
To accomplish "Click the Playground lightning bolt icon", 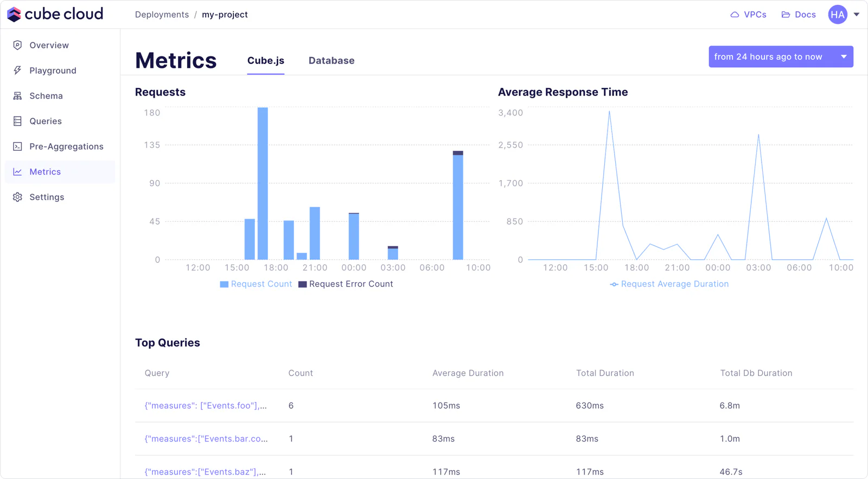I will pyautogui.click(x=17, y=71).
